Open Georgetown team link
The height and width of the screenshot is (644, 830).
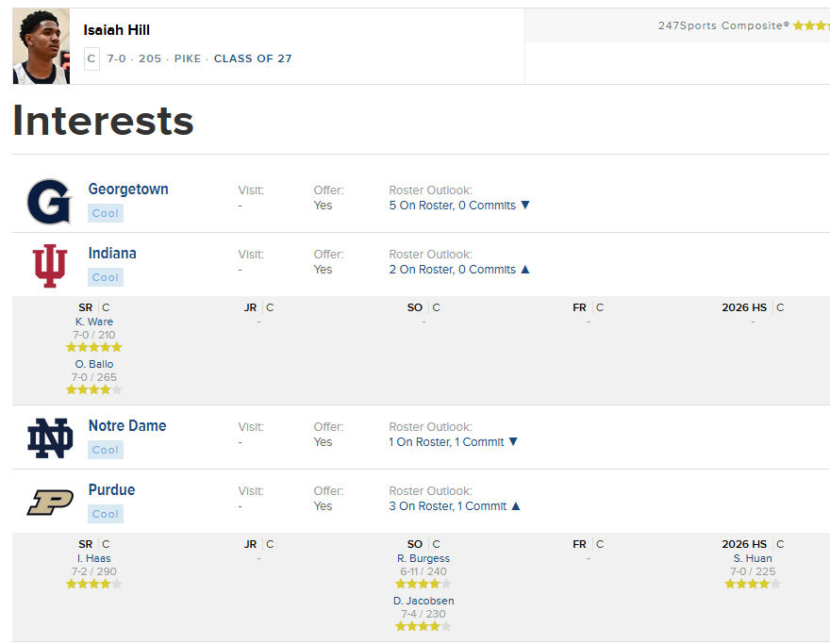click(x=128, y=190)
